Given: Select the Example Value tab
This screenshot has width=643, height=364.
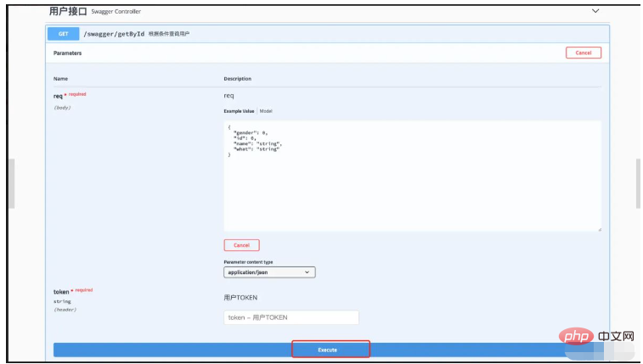Looking at the screenshot, I should pyautogui.click(x=239, y=111).
